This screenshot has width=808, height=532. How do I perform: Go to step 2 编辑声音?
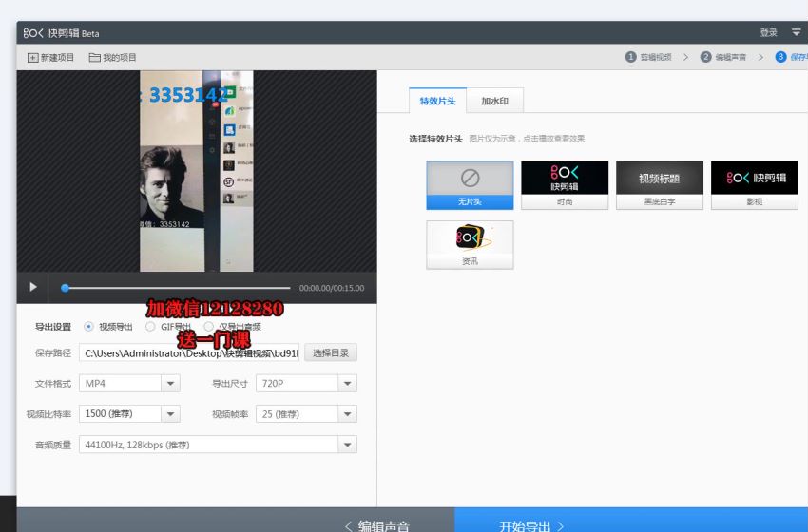click(723, 57)
